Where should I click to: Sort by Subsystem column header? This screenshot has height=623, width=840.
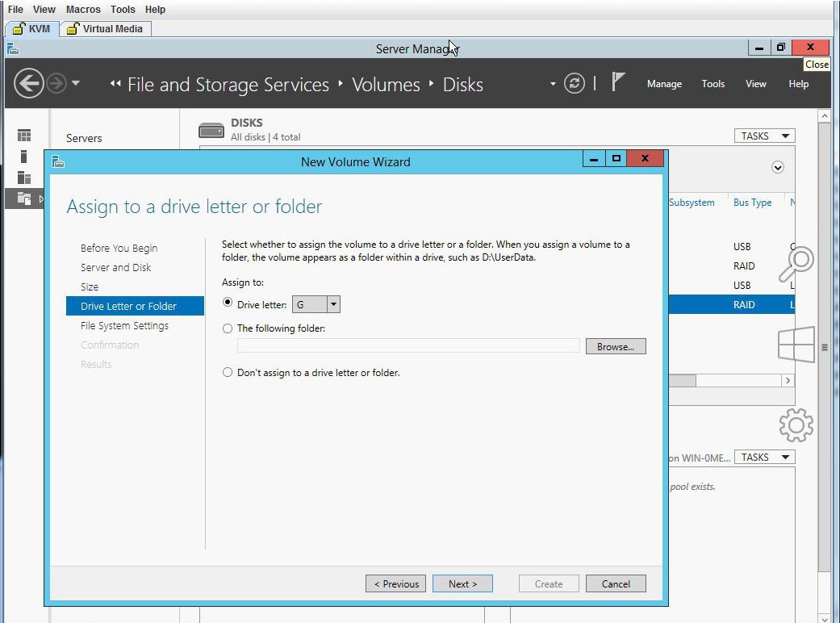pos(692,203)
